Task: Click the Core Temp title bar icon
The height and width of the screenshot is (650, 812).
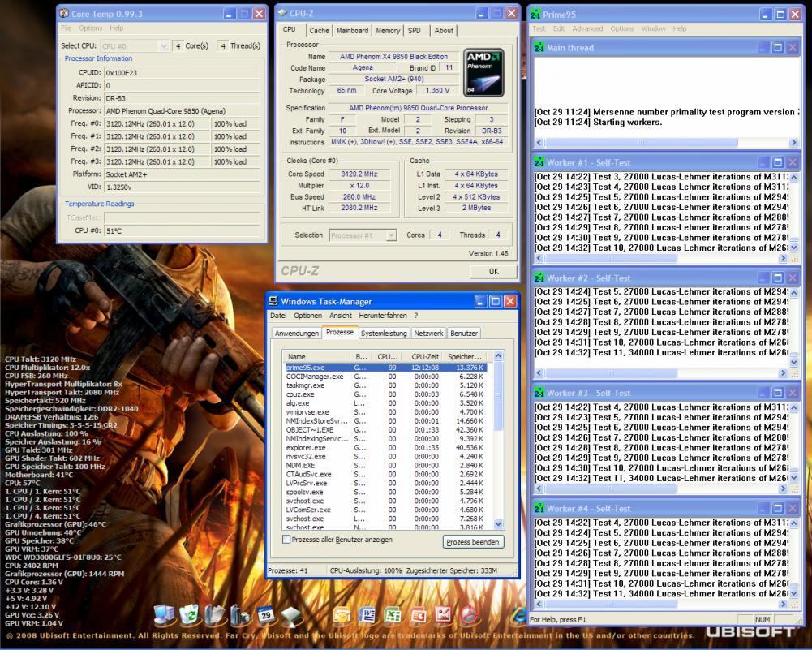Action: click(x=64, y=14)
